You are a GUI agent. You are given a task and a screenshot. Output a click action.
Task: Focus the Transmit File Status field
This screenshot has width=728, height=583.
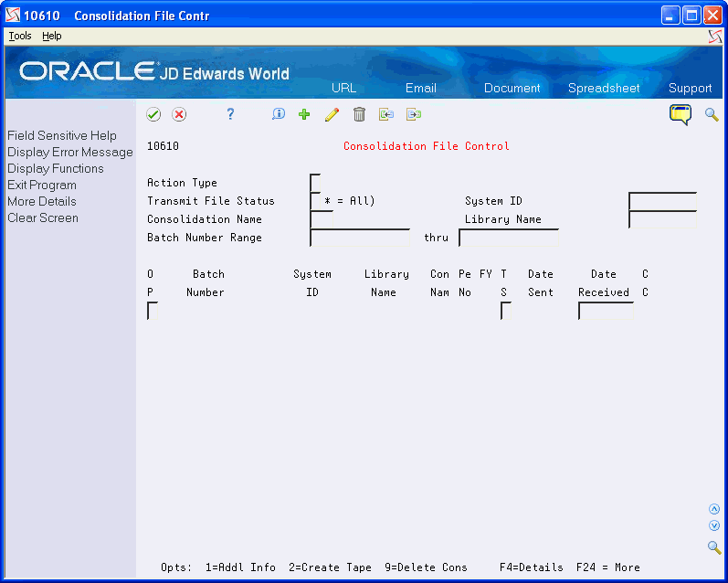coord(315,201)
